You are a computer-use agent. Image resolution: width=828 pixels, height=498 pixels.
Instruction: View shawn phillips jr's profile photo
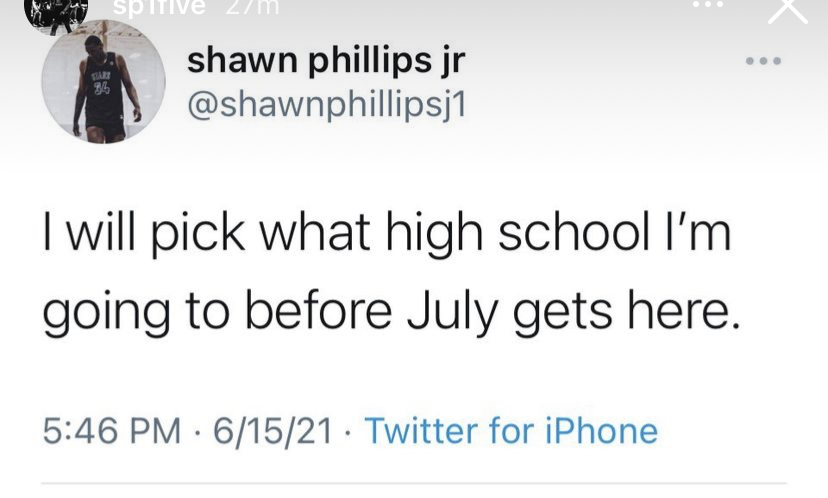click(103, 83)
